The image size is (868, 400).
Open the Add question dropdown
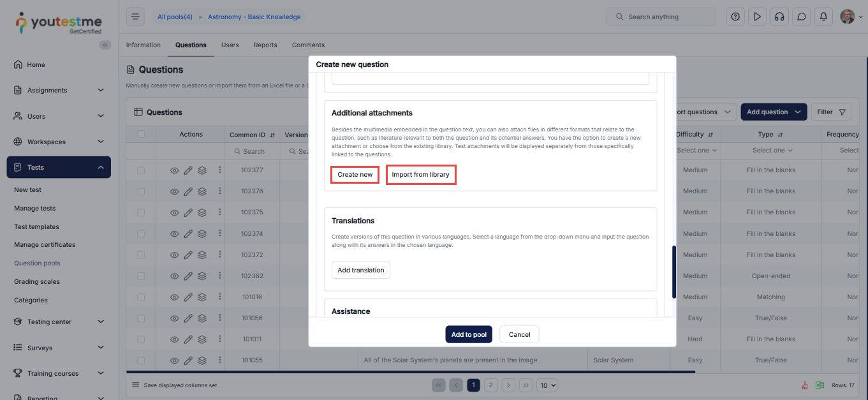coord(773,112)
